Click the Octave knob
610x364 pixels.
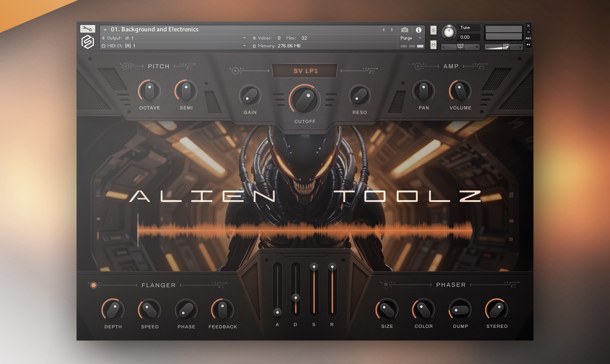149,91
